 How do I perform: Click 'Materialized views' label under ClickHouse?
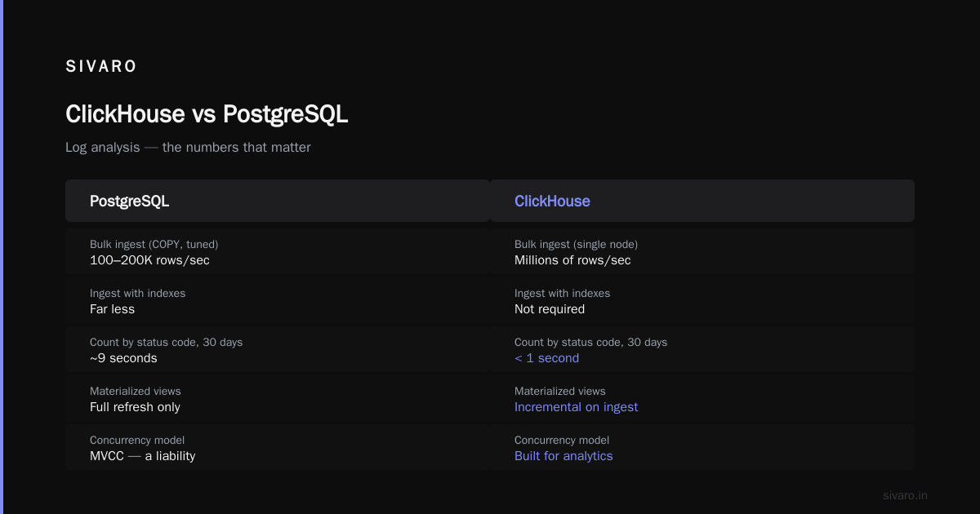559,391
